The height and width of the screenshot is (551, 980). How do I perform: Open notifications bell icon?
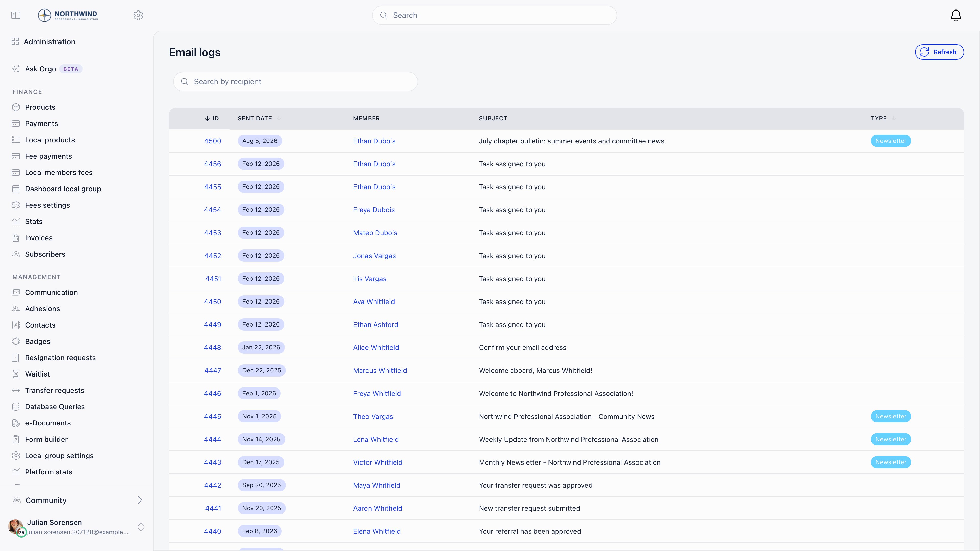pos(956,15)
